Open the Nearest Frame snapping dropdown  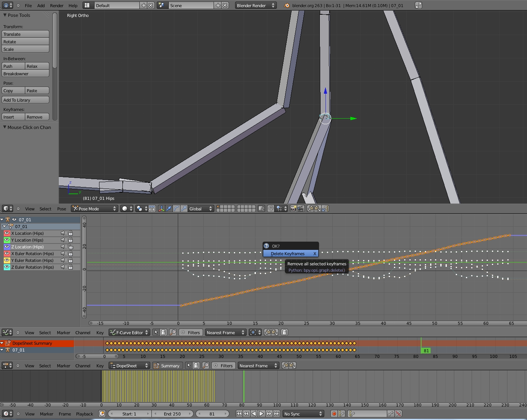tap(225, 332)
